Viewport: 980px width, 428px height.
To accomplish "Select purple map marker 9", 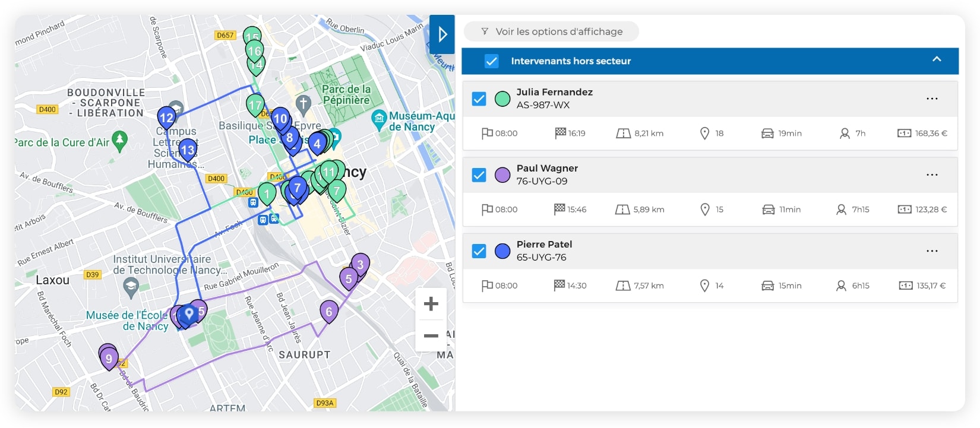I will pos(109,359).
